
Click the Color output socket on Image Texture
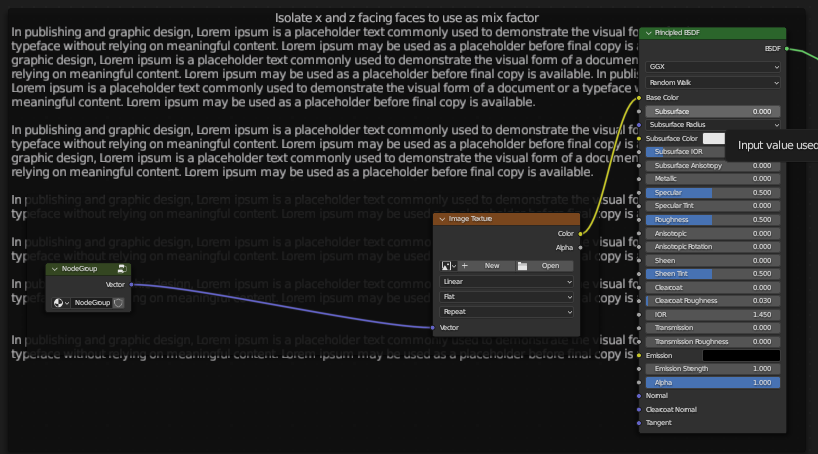click(580, 234)
